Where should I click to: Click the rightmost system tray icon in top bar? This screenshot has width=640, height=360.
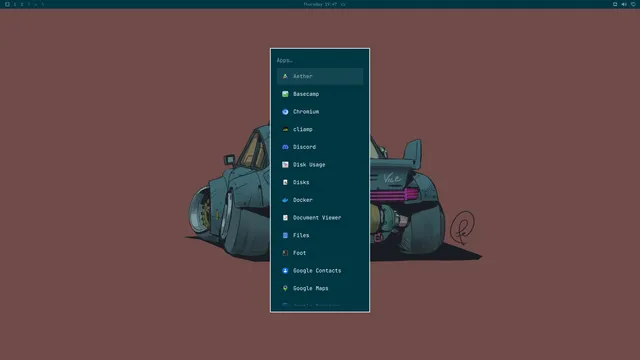(x=633, y=4)
